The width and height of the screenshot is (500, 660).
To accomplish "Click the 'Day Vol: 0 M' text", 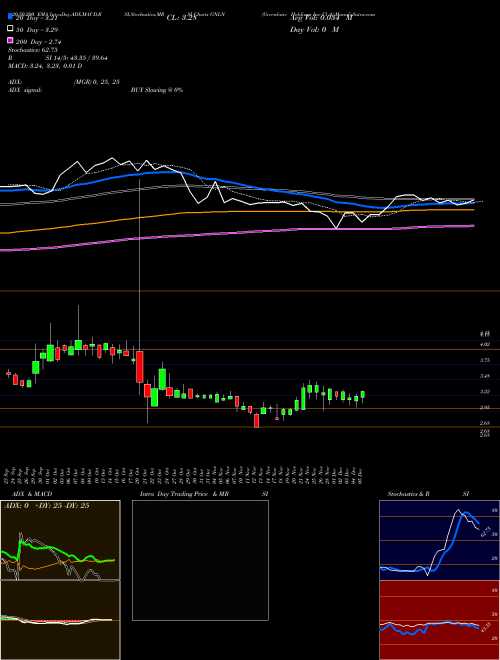I will click(314, 30).
